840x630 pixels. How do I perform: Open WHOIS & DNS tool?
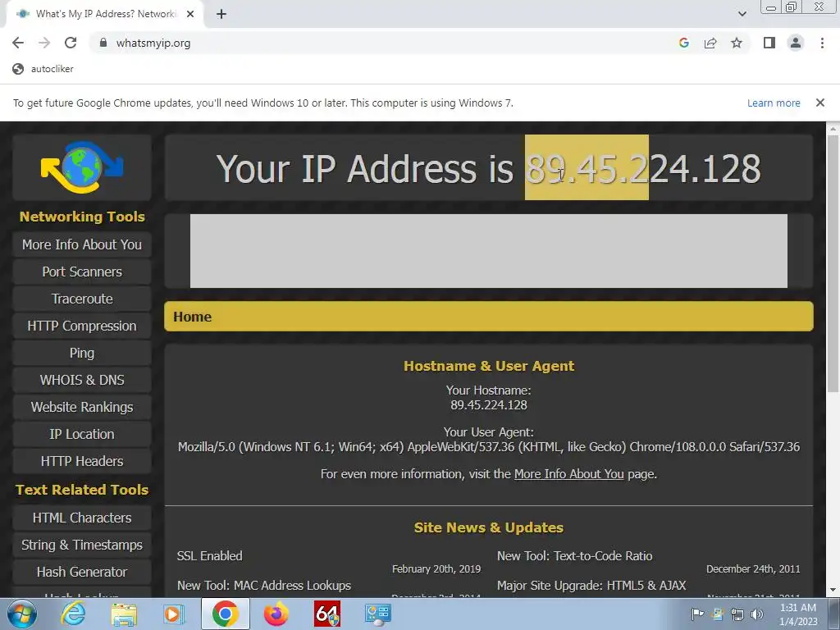click(82, 380)
